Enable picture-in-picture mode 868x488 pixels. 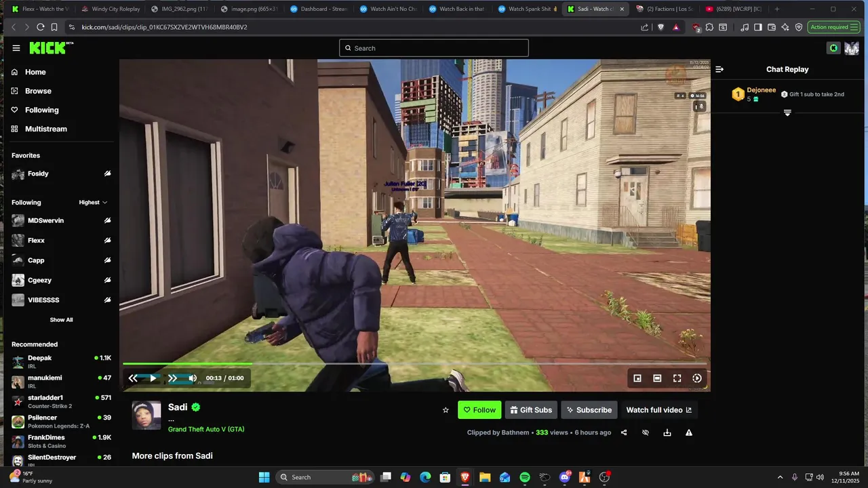tap(637, 378)
